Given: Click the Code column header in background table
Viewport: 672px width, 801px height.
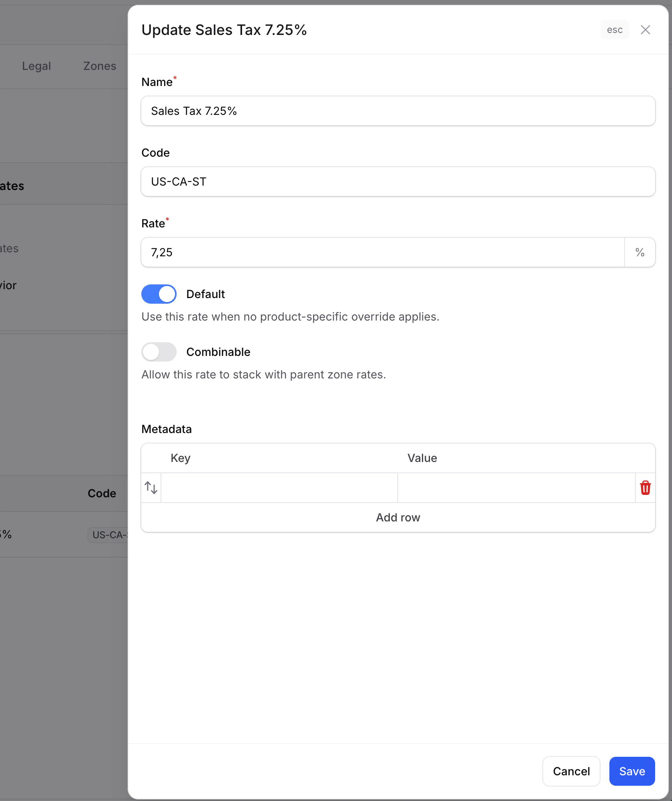Looking at the screenshot, I should coord(102,493).
